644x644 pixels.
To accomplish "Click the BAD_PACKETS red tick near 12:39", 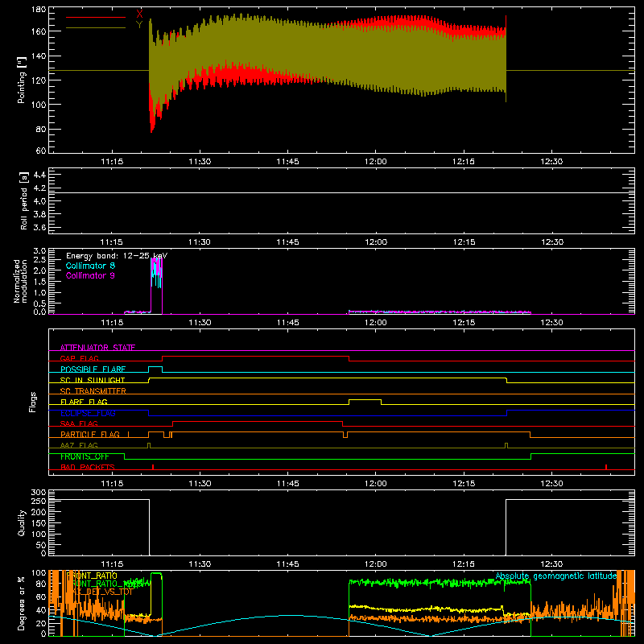I will (606, 467).
